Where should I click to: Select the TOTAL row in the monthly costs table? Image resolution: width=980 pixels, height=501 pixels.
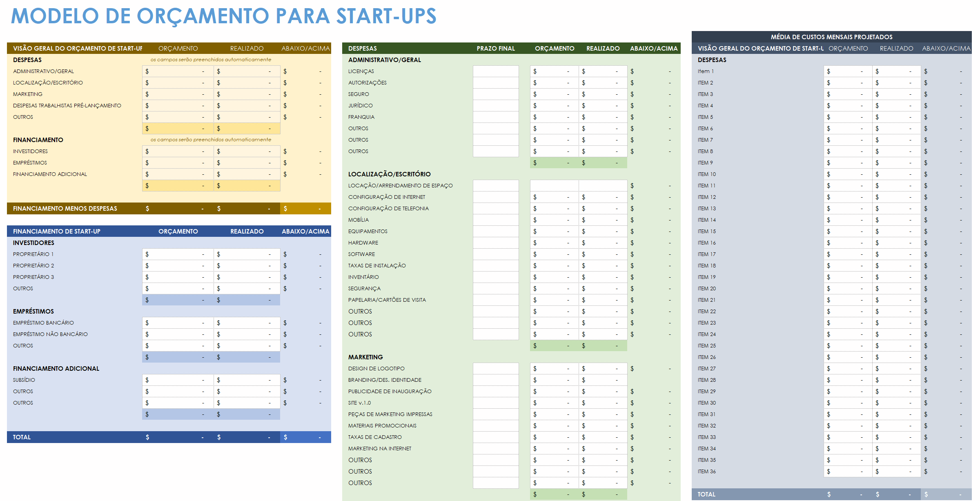(832, 494)
